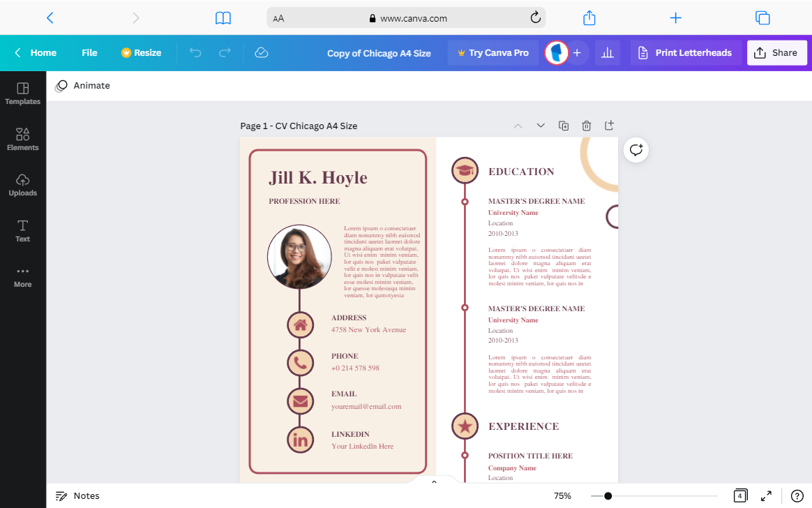Open the File menu
812x508 pixels.
click(89, 53)
